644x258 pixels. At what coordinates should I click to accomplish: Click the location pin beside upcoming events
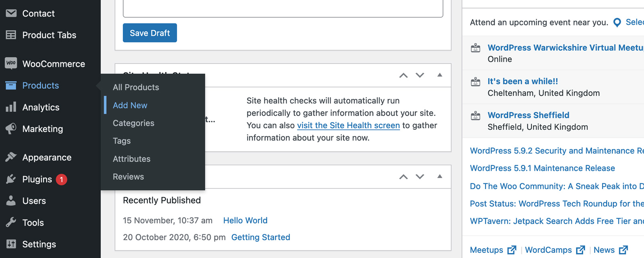click(x=617, y=23)
